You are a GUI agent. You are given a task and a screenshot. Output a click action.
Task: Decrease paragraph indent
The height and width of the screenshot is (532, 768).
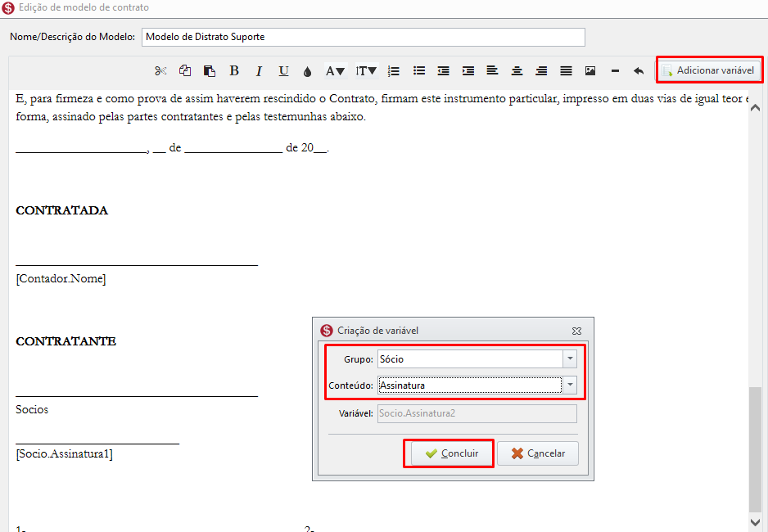tap(443, 71)
